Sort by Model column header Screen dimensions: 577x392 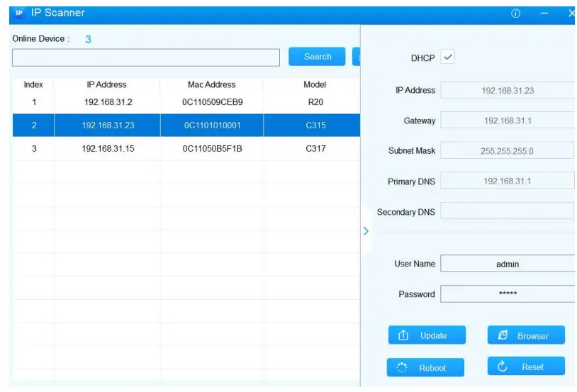point(315,84)
